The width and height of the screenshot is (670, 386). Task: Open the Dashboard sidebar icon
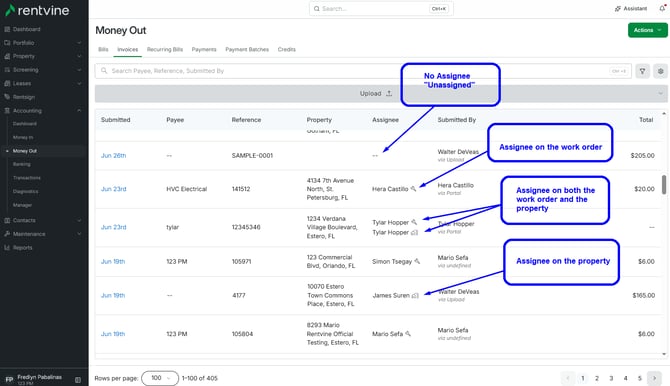[x=7, y=29]
